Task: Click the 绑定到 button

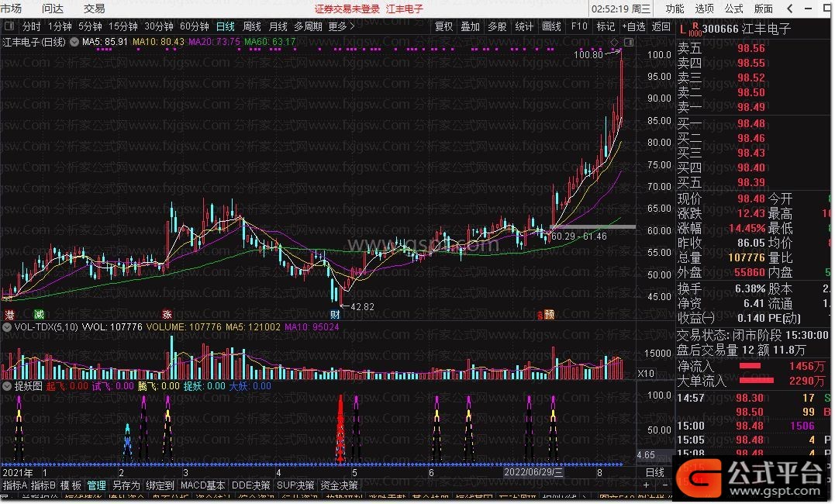Action: pos(160,486)
